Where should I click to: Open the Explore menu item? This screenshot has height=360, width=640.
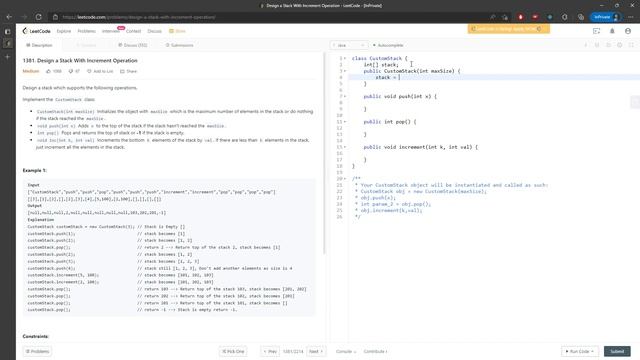pyautogui.click(x=64, y=31)
